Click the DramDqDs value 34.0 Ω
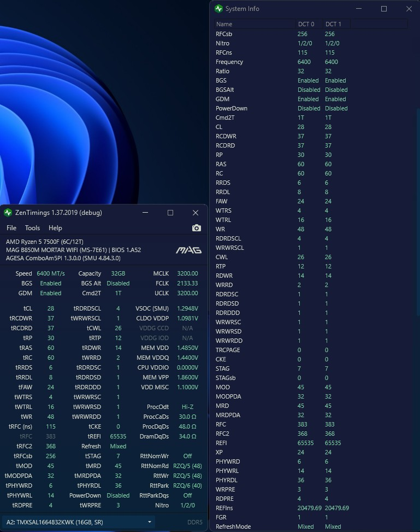Screen dimensions: 420x532 point(187,436)
